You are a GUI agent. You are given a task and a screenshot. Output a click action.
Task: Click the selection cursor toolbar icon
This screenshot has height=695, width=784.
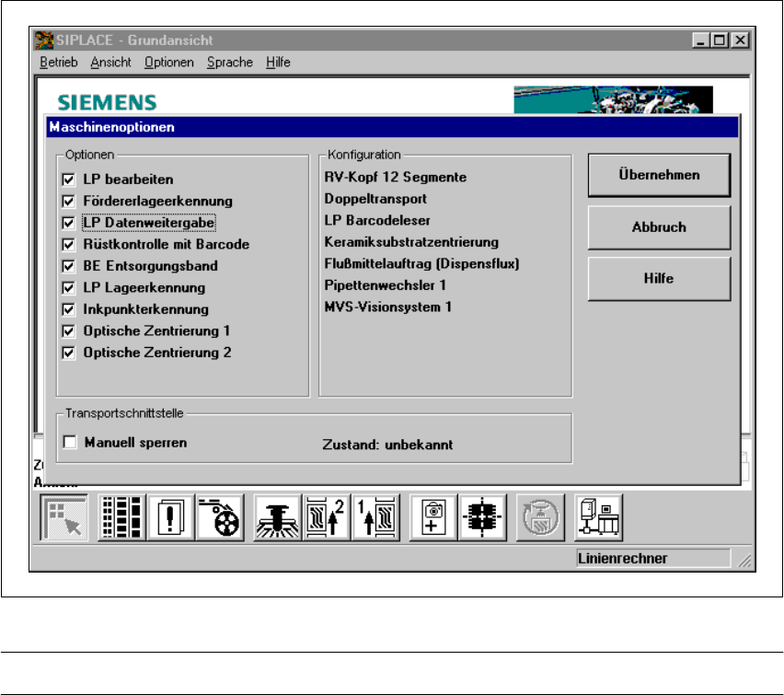[x=64, y=517]
